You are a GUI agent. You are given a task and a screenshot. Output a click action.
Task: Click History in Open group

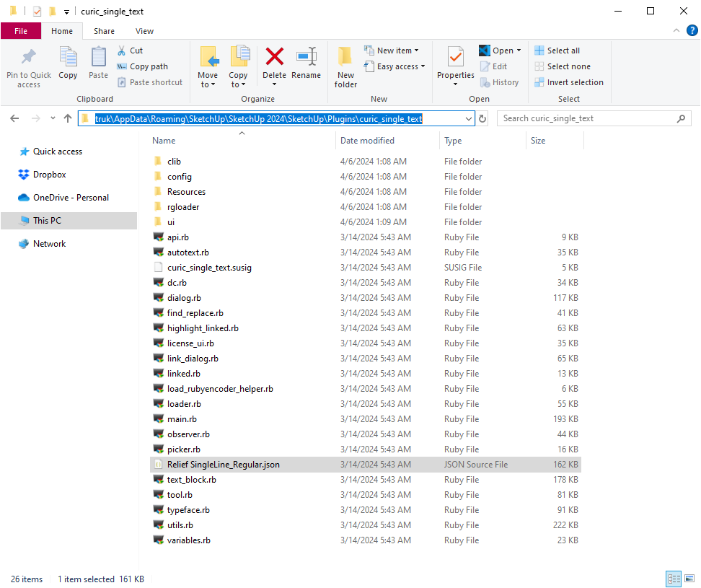point(499,82)
